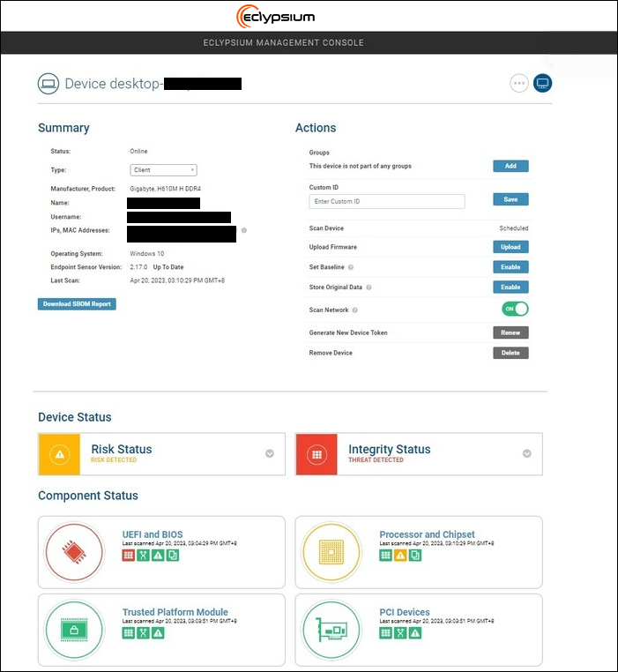Enable the Set Baseline option
This screenshot has width=618, height=672.
click(x=510, y=267)
